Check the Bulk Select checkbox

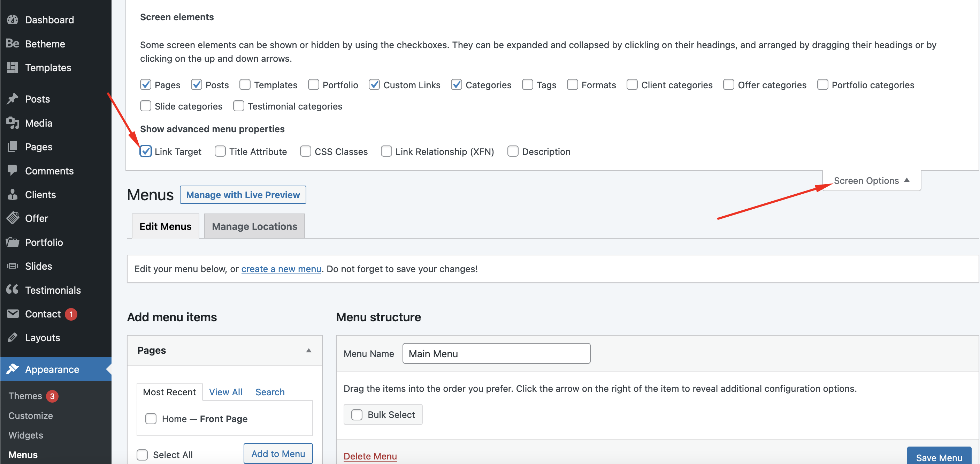pos(357,414)
